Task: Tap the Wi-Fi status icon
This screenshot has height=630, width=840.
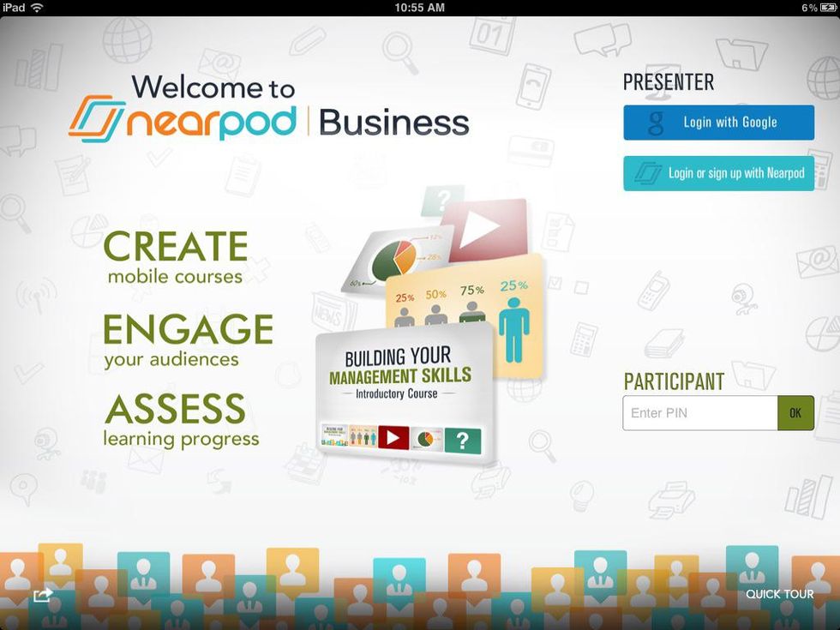Action: click(x=37, y=8)
